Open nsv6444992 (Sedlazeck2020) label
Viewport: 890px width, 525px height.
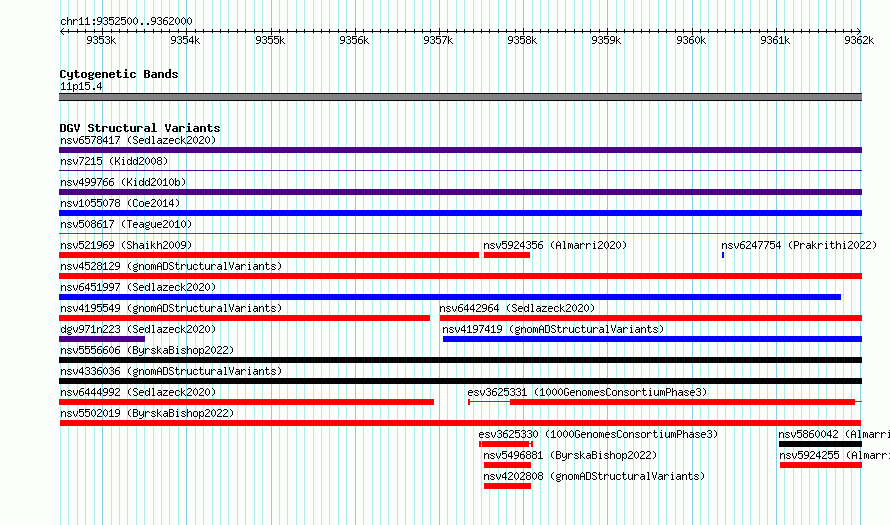coord(138,392)
